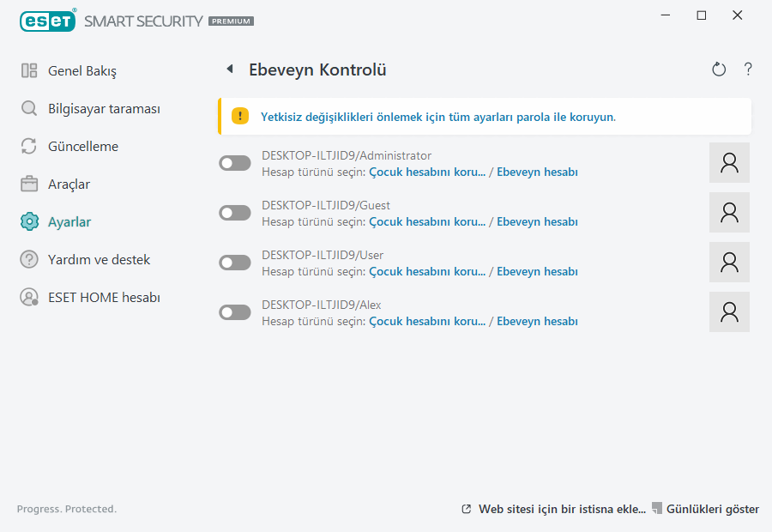
Task: Enable parental control for Administrator account
Action: [234, 162]
